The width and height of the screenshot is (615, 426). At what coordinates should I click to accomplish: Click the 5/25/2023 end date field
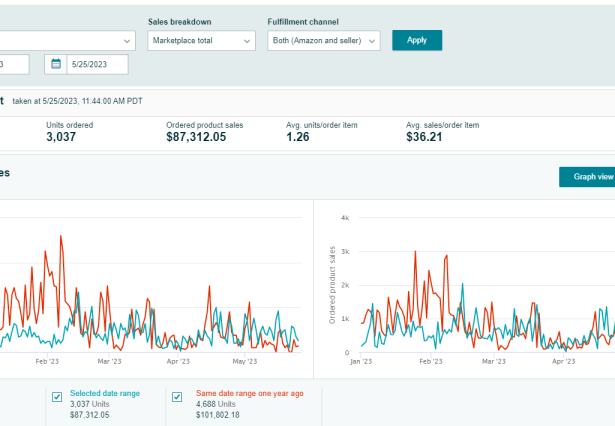[97, 65]
